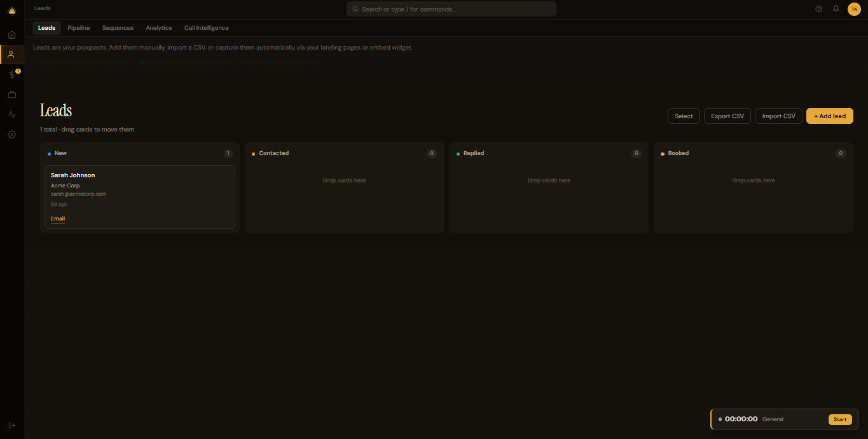Click the Contacted column count badge

click(x=432, y=154)
